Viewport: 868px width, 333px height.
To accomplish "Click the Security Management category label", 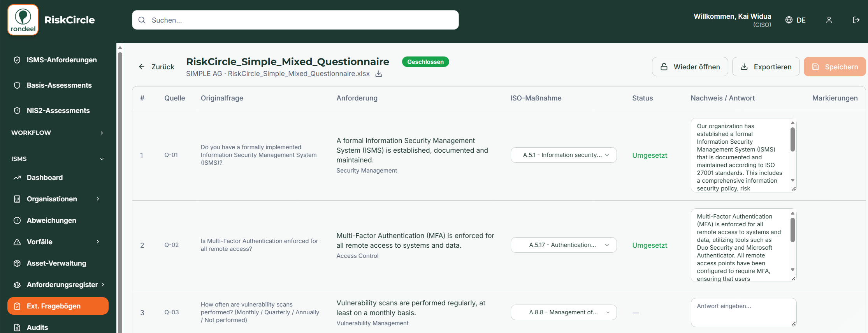I will [367, 171].
